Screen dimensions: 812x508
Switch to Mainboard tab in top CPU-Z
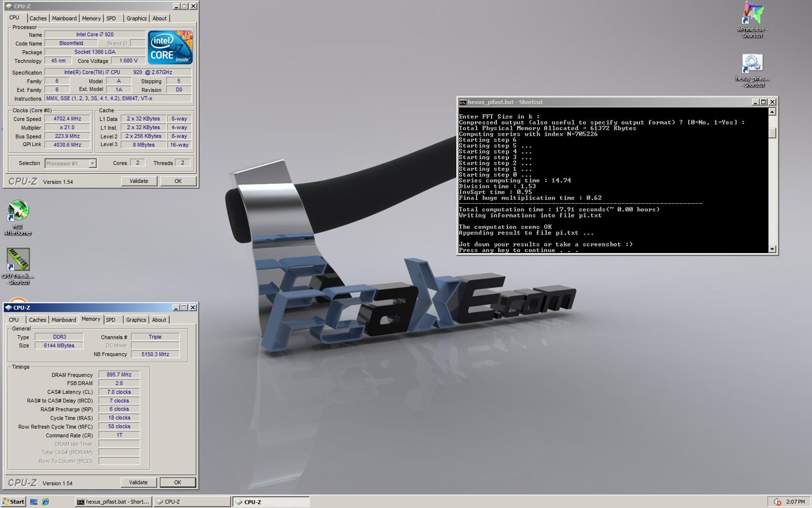[x=64, y=18]
